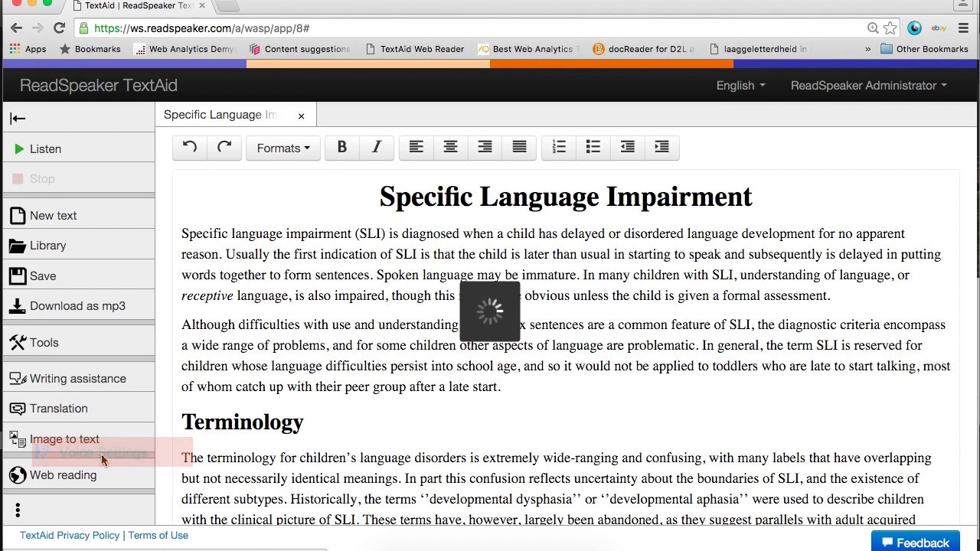Download as mp3
980x551 pixels.
[78, 305]
